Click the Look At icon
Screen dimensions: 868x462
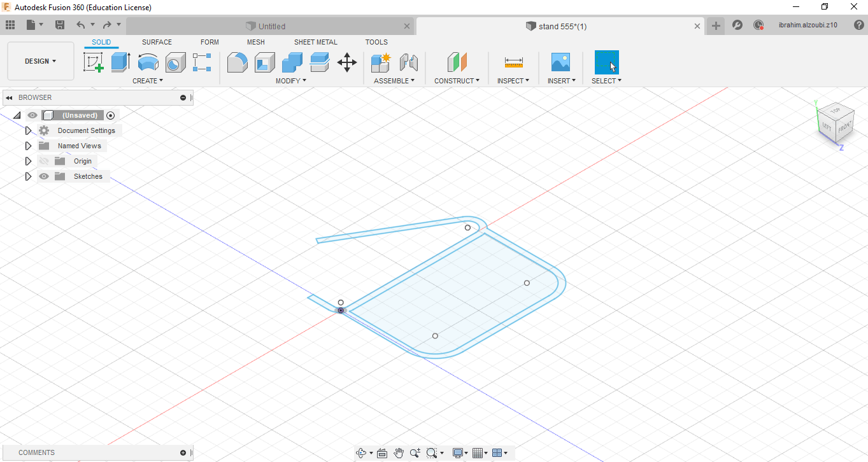(382, 453)
